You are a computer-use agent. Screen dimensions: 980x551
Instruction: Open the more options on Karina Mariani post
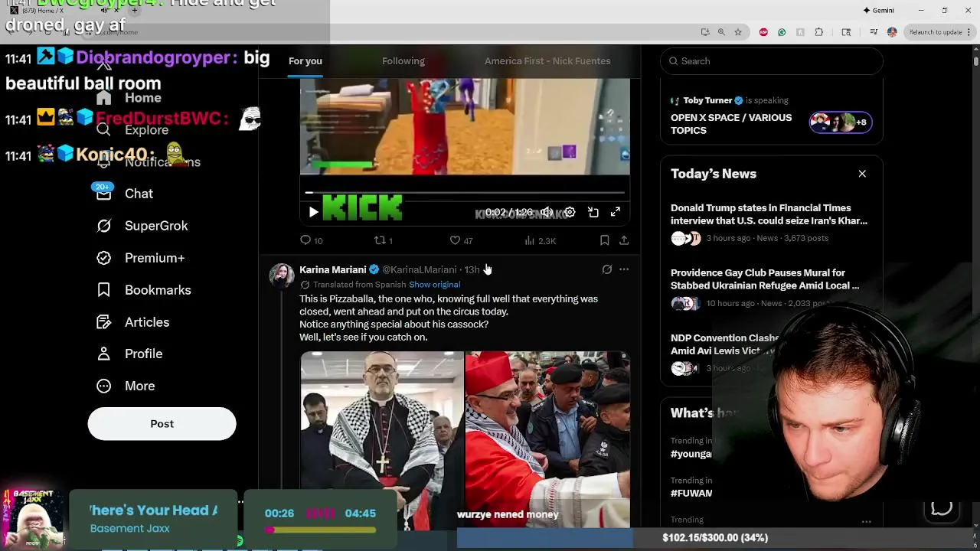pos(624,269)
